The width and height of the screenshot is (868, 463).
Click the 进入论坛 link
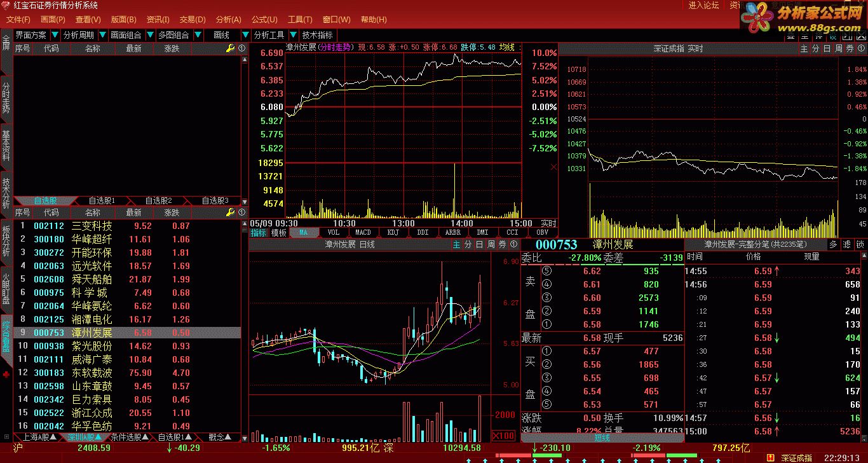(703, 5)
